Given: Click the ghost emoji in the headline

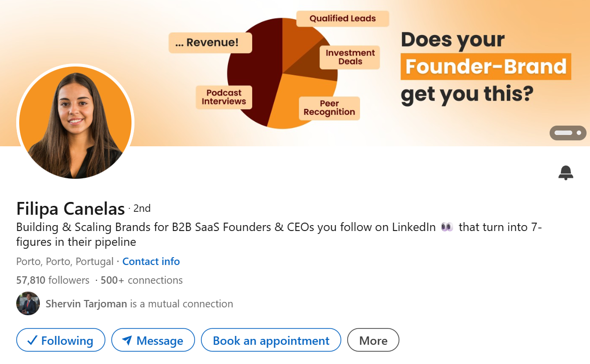Looking at the screenshot, I should point(446,227).
